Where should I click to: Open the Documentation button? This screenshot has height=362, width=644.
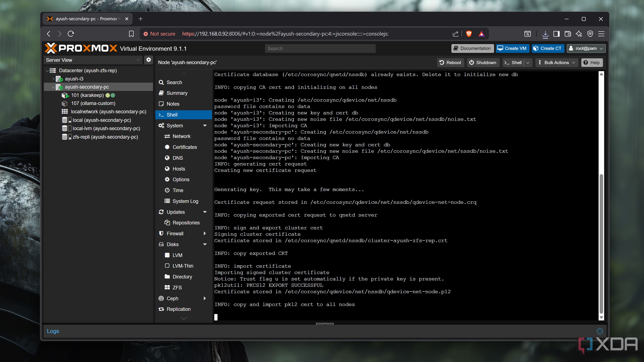472,48
